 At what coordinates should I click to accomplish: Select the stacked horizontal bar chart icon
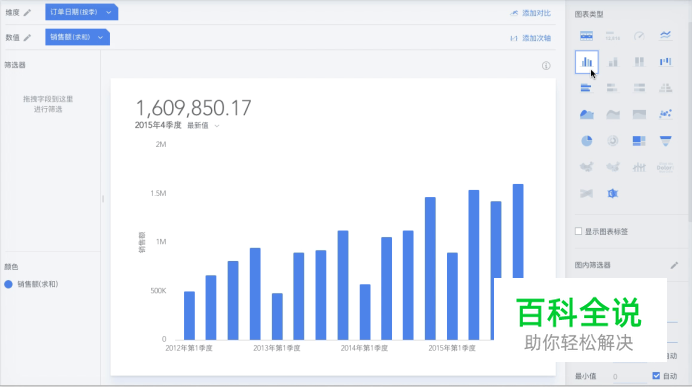pos(613,88)
